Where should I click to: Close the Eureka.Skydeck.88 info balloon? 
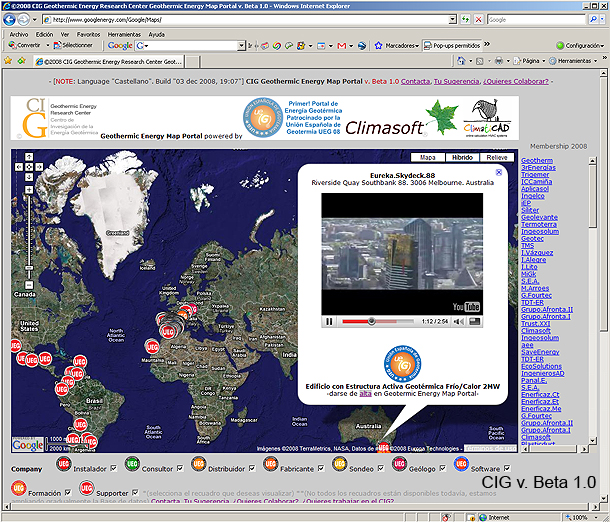[499, 172]
